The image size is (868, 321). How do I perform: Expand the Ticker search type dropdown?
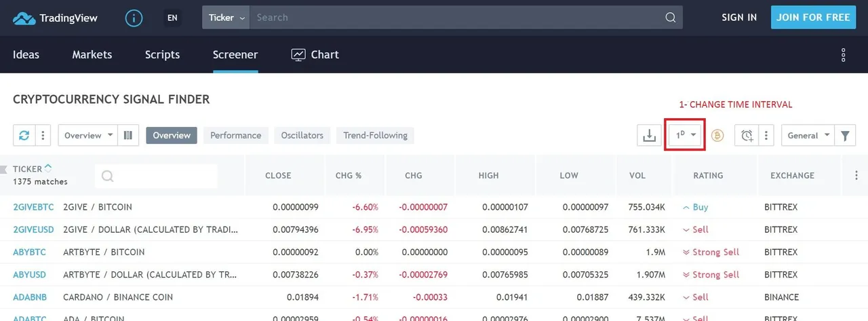(x=226, y=18)
